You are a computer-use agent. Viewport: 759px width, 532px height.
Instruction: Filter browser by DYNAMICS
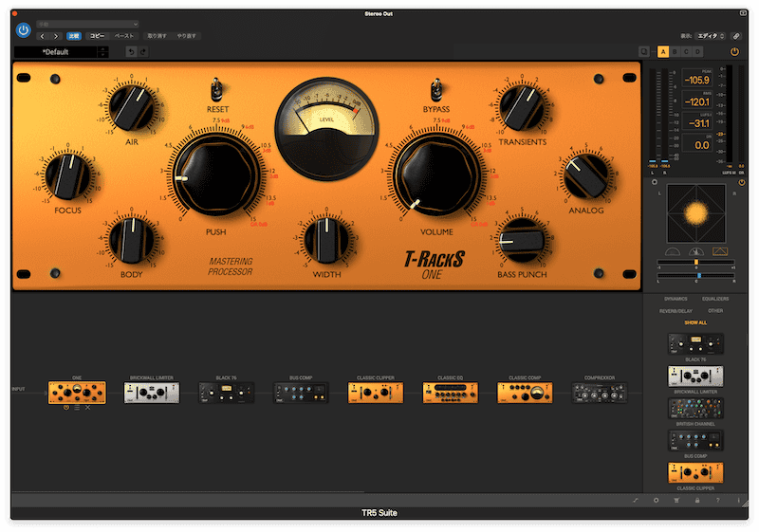point(676,299)
